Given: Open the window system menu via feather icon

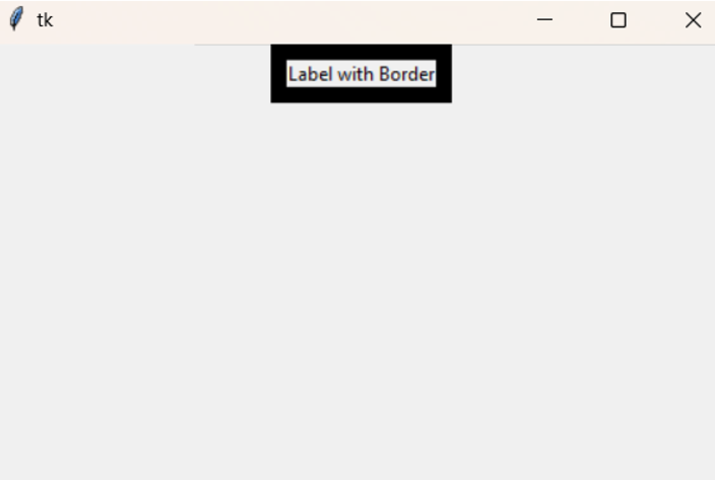Looking at the screenshot, I should (16, 19).
